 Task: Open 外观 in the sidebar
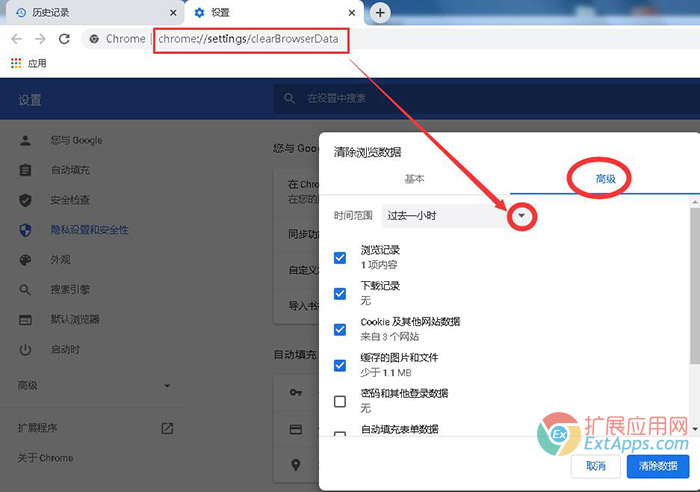[x=60, y=260]
